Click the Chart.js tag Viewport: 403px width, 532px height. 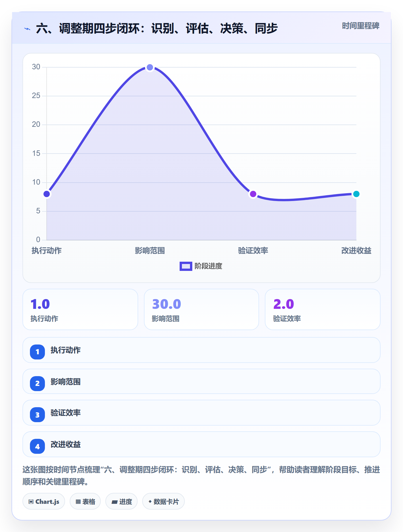(x=44, y=502)
